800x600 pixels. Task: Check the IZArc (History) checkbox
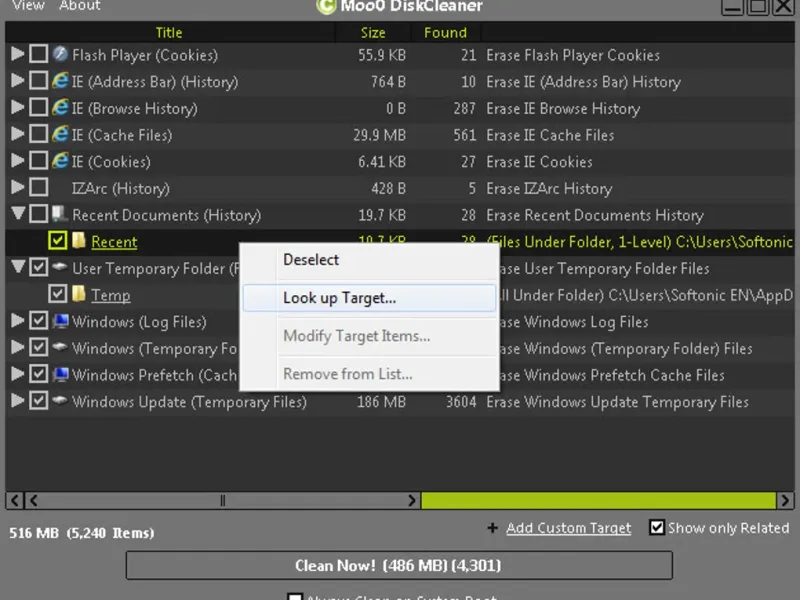(x=39, y=187)
